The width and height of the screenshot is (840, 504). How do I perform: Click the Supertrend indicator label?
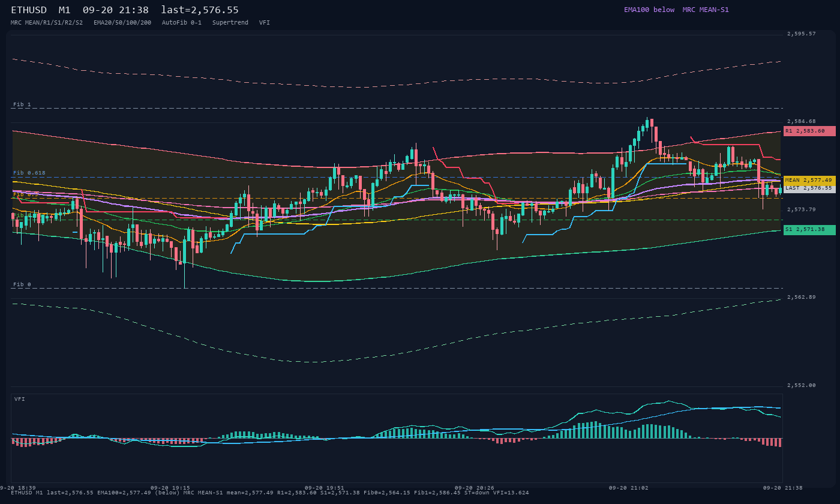(x=230, y=23)
